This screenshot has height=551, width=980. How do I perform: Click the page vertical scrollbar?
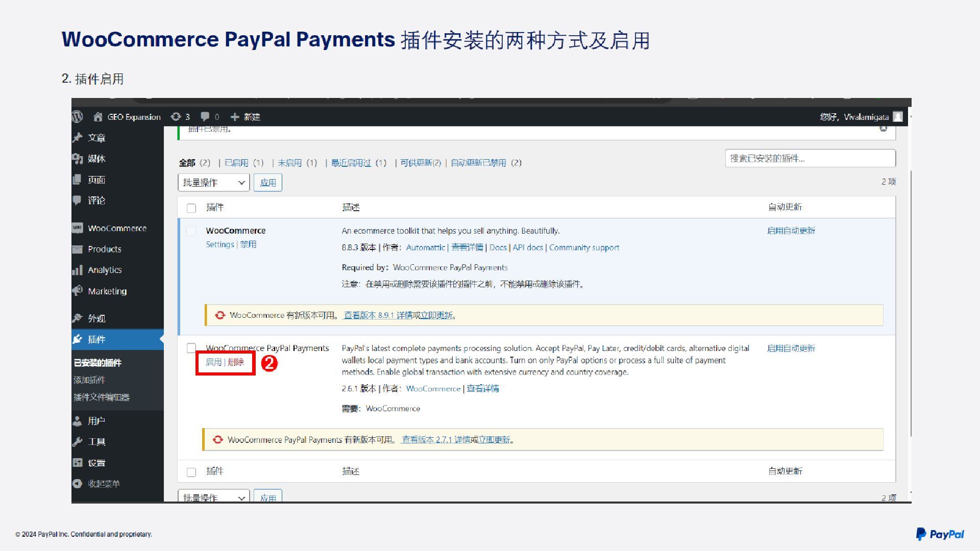click(x=911, y=304)
